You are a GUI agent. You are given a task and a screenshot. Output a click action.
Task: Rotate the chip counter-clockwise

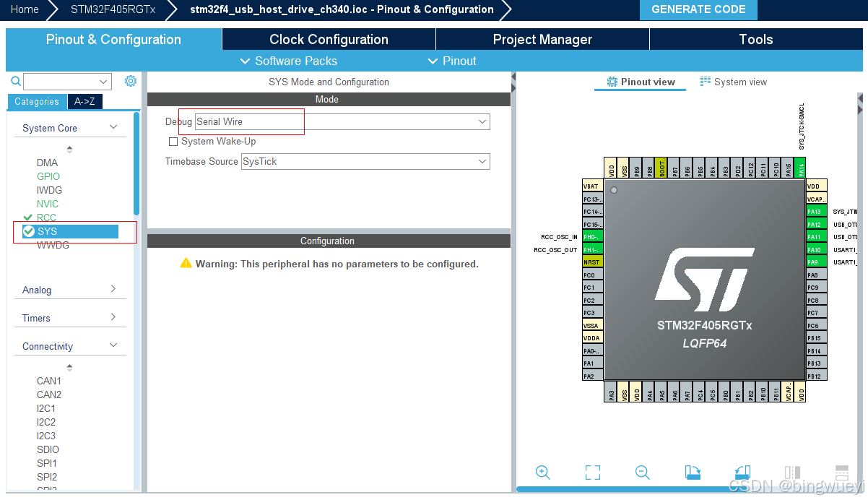point(742,473)
